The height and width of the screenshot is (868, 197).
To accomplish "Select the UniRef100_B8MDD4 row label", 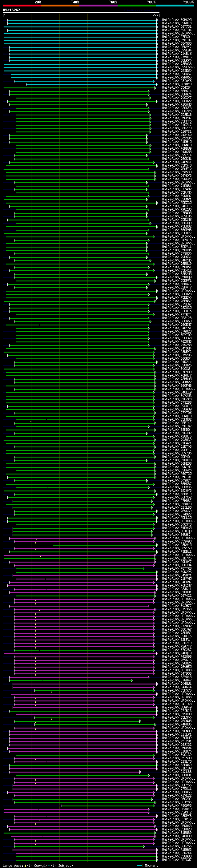I will 177,430.
